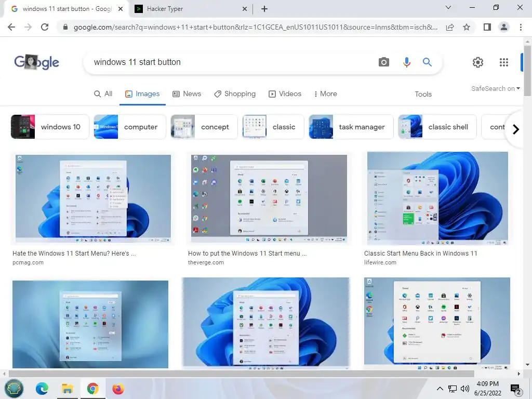Close the Hacker Typer tab
The height and width of the screenshot is (399, 532).
tap(245, 9)
